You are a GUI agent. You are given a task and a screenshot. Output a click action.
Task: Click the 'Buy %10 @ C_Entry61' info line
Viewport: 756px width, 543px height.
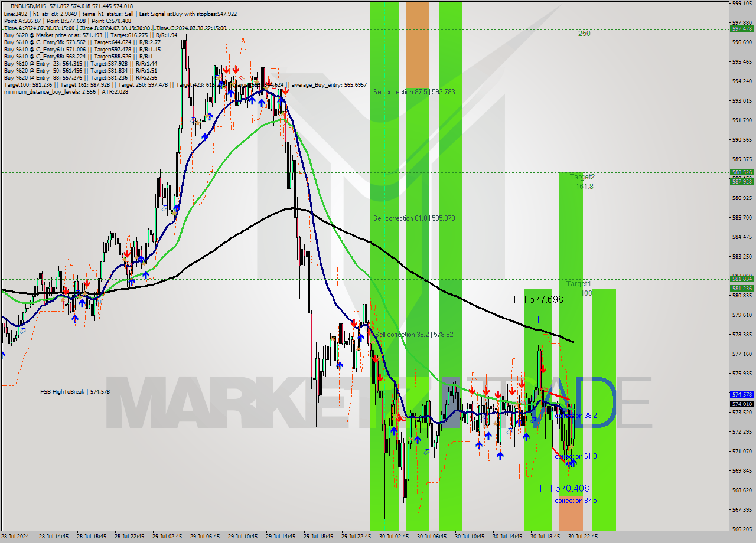click(x=82, y=49)
